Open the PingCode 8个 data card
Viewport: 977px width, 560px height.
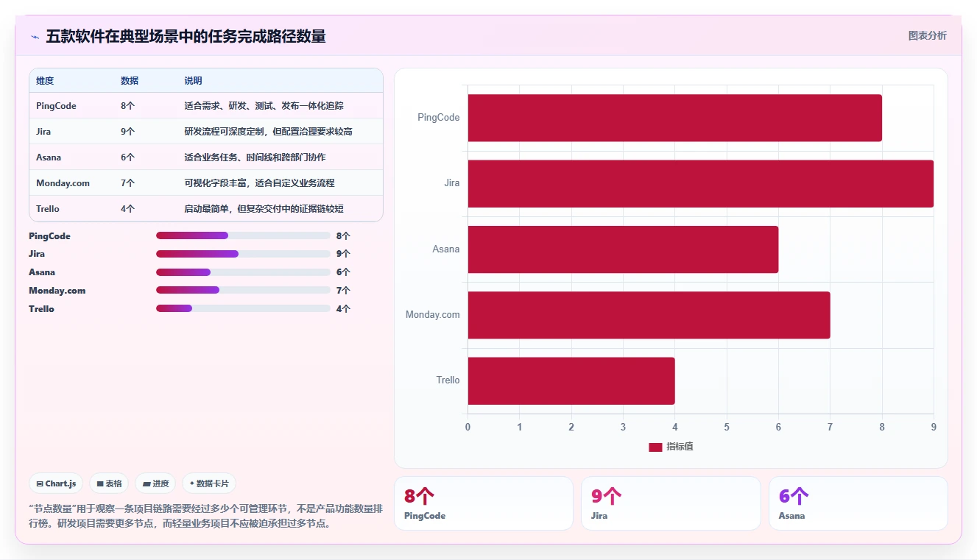[484, 503]
